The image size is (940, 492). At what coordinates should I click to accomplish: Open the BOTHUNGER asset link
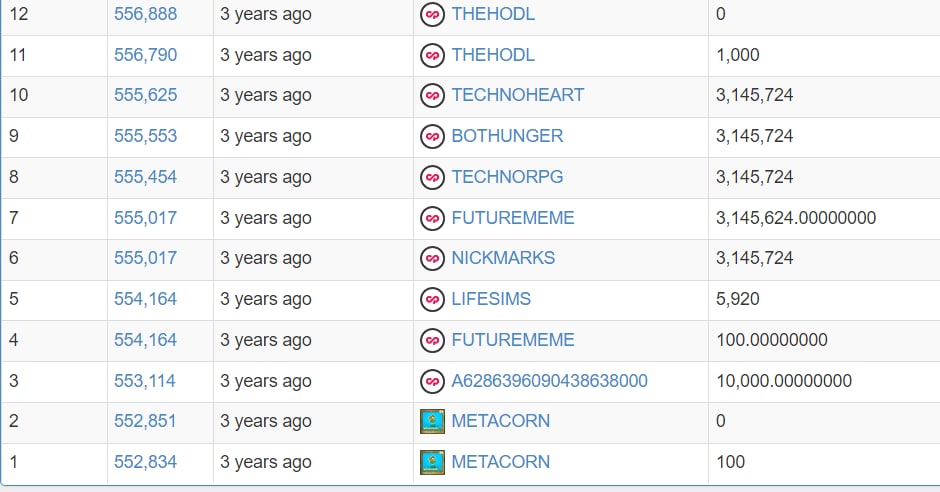[x=507, y=135]
